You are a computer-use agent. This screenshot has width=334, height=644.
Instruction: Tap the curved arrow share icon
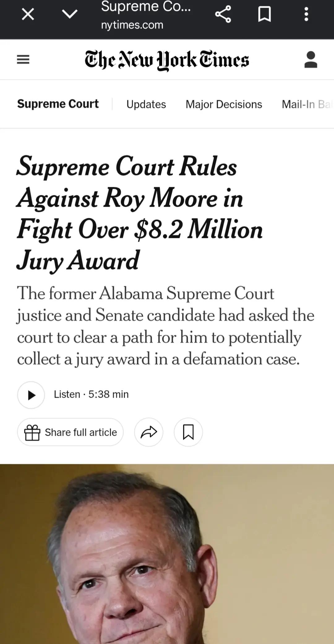(149, 432)
